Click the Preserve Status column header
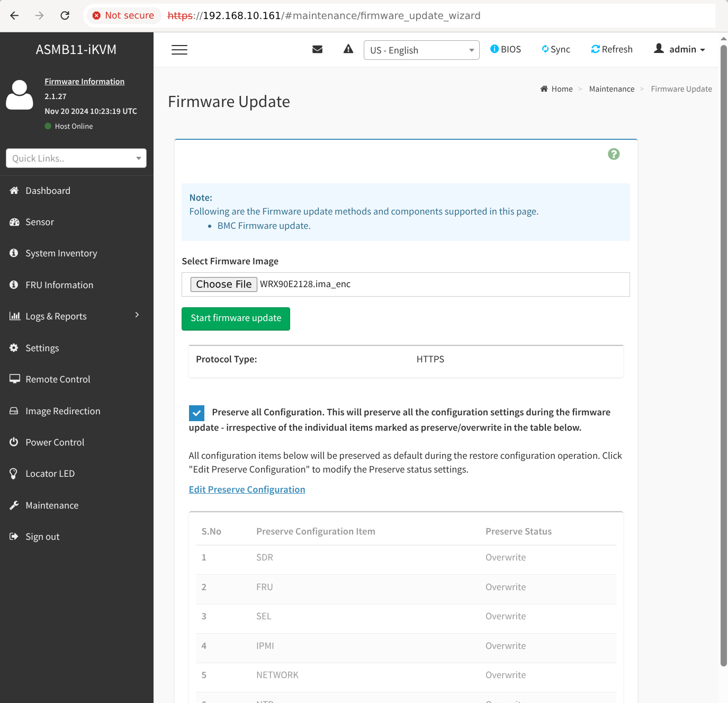The width and height of the screenshot is (728, 703). 519,531
